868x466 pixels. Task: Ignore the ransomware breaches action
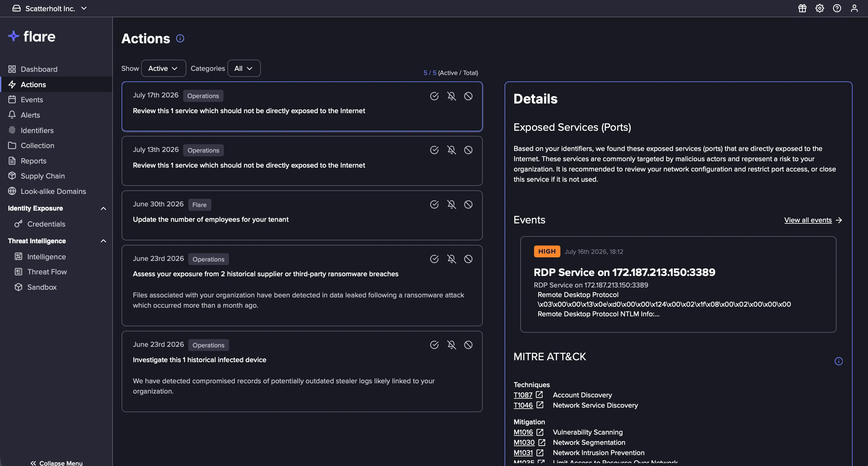(x=468, y=259)
